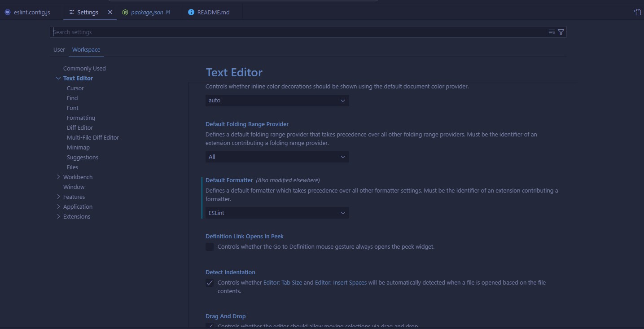644x329 pixels.
Task: Close the Settings tab
Action: 110,12
